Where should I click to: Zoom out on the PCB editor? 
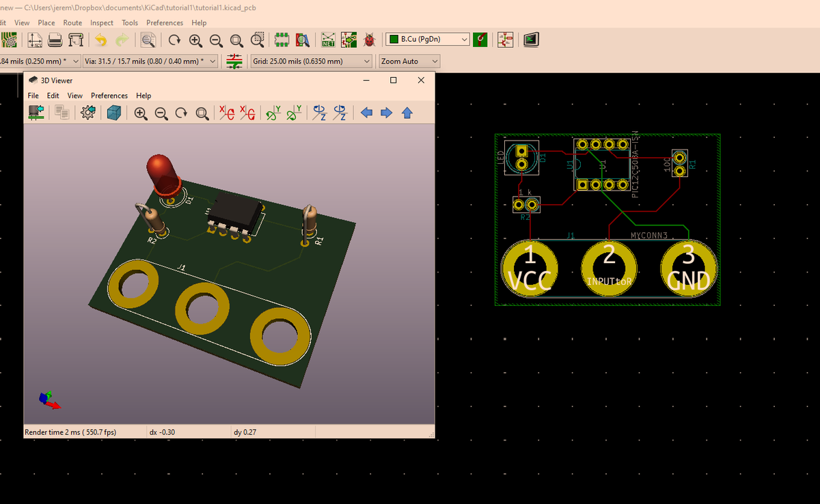point(216,40)
